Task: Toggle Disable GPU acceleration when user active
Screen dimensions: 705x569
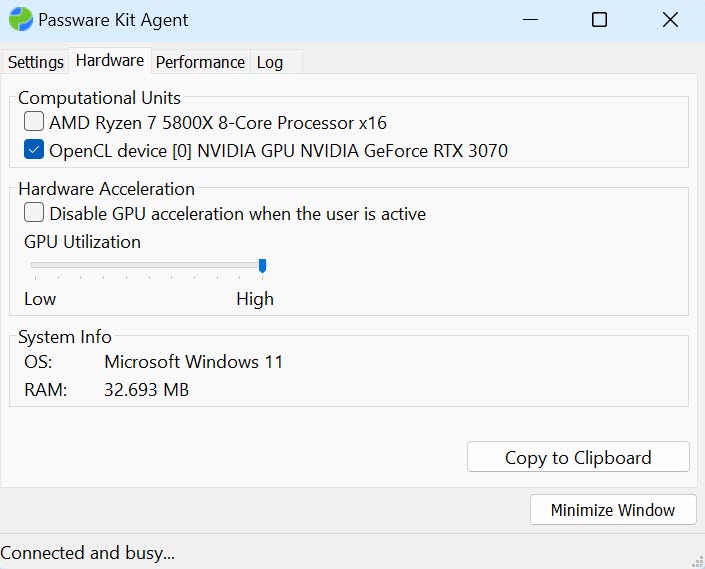Action: (x=34, y=212)
